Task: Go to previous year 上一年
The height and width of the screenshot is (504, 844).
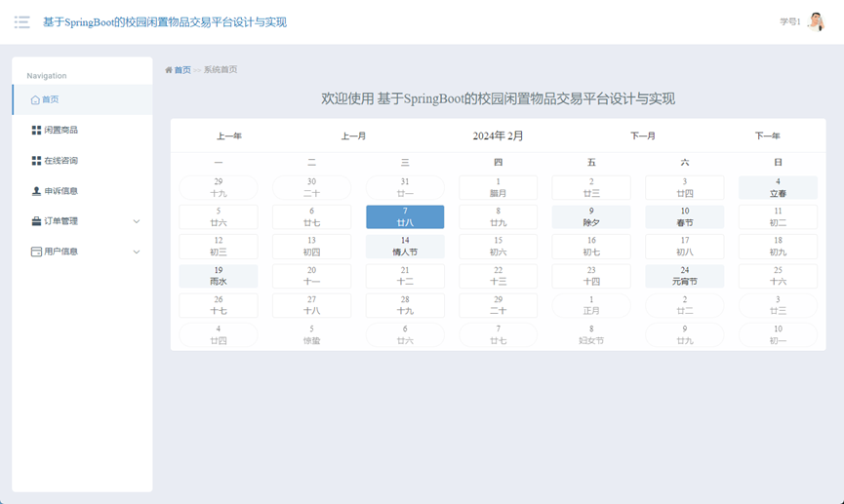Action: coord(229,136)
